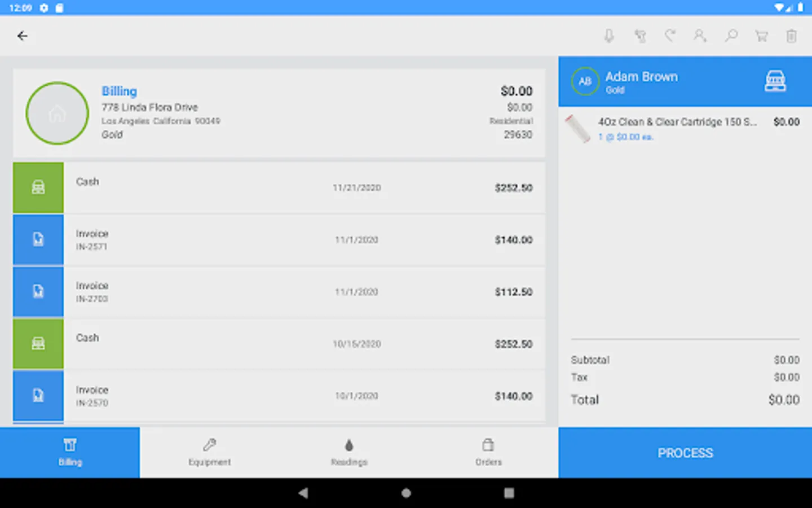Select the $252.50 amount dated 11/21/2020

tap(514, 188)
